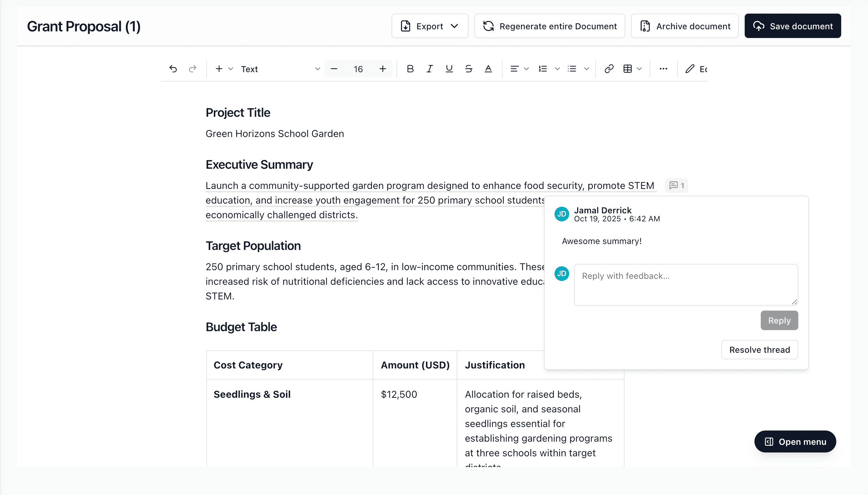Click the Archive document option
The height and width of the screenshot is (495, 868).
684,26
